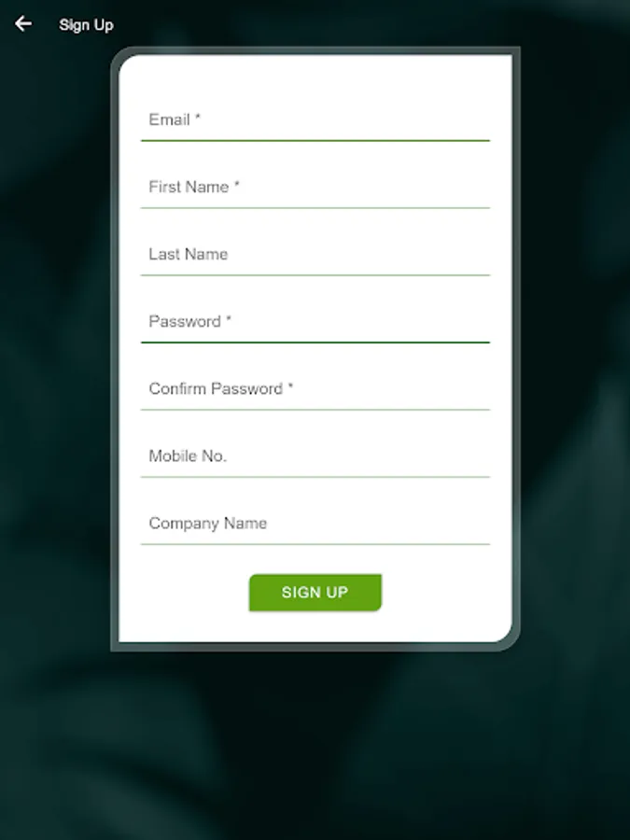This screenshot has height=840, width=630.
Task: Tap the asterisk beside Password label
Action: point(229,319)
